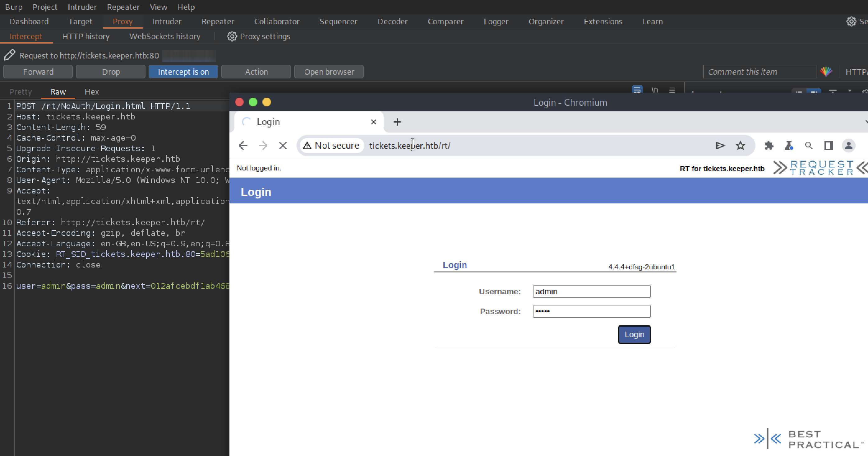
Task: Drop the intercepted request
Action: (111, 72)
